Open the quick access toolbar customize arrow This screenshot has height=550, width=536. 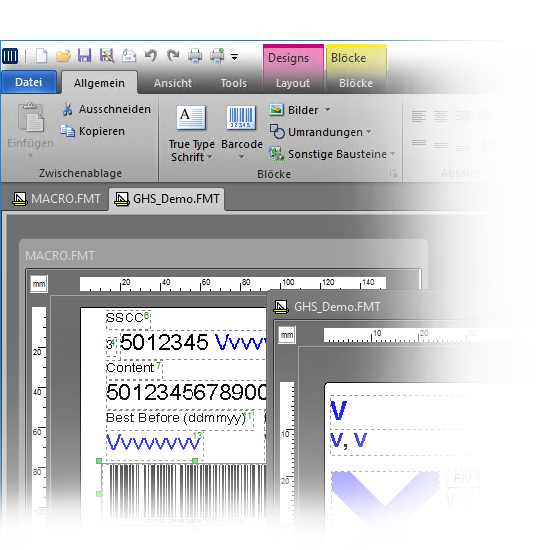click(234, 56)
